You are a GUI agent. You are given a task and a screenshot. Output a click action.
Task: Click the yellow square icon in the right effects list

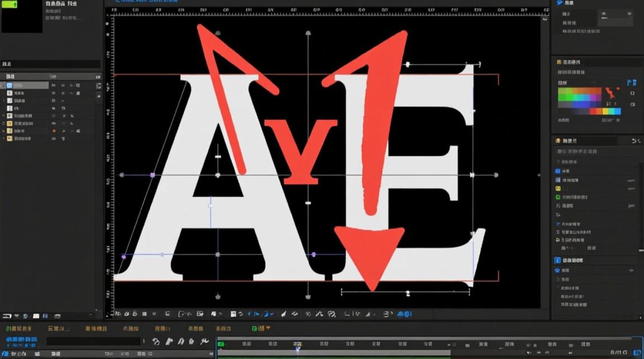tap(558, 188)
